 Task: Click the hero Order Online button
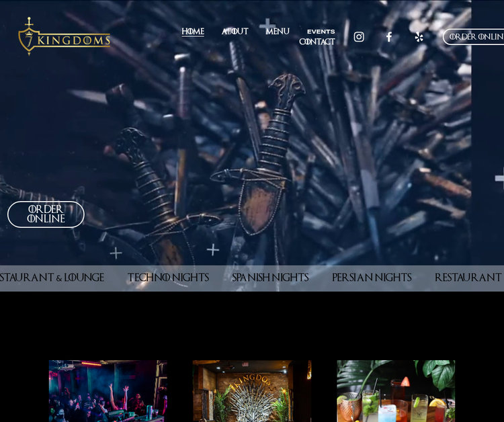46,214
